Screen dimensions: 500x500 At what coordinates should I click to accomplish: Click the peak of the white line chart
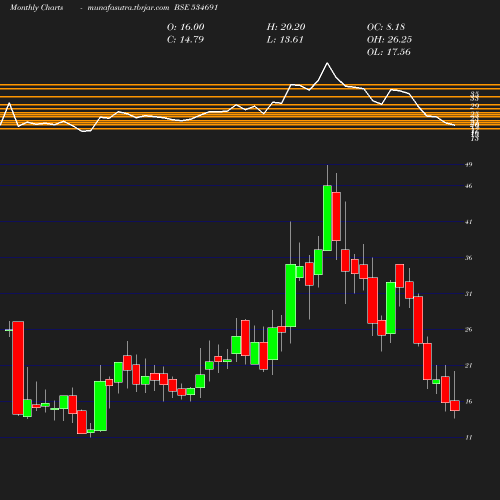click(327, 63)
